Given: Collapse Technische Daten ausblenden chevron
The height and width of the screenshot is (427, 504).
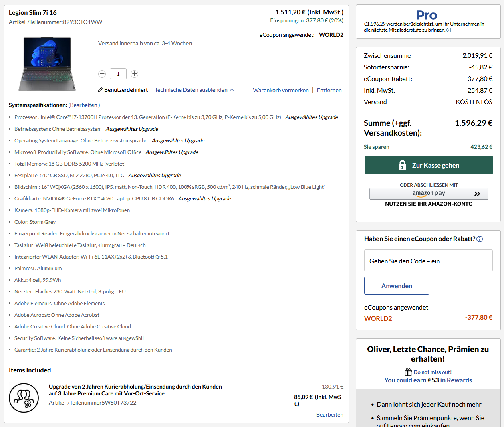Looking at the screenshot, I should point(232,90).
